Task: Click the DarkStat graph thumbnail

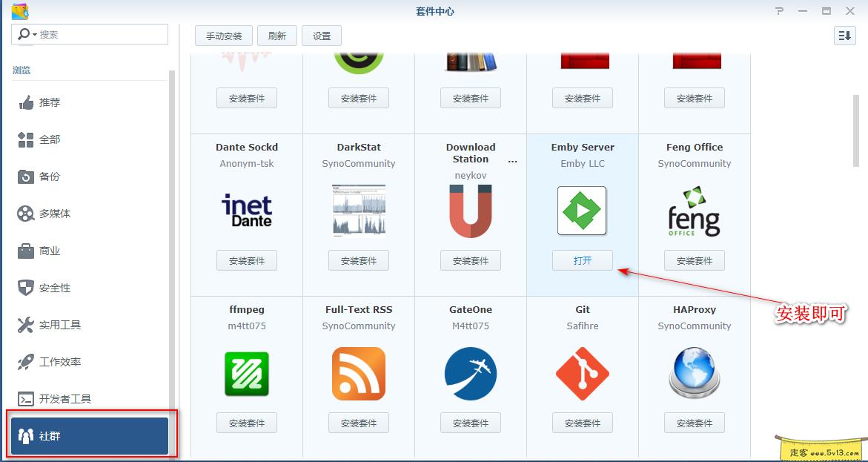Action: 359,211
